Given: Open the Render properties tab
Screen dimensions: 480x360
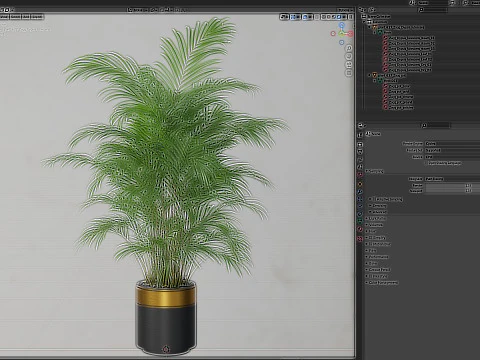Looking at the screenshot, I should pyautogui.click(x=360, y=144).
